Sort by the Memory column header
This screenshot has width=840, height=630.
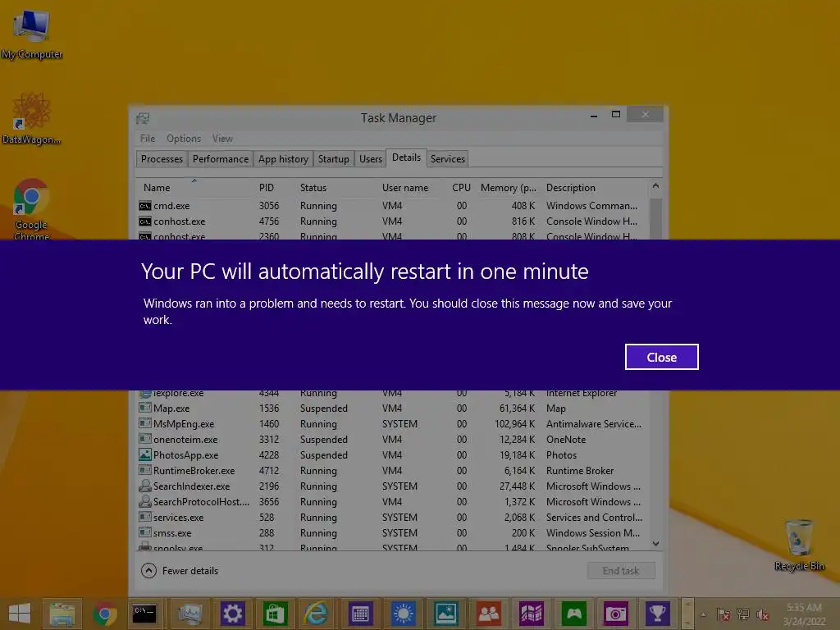[509, 188]
